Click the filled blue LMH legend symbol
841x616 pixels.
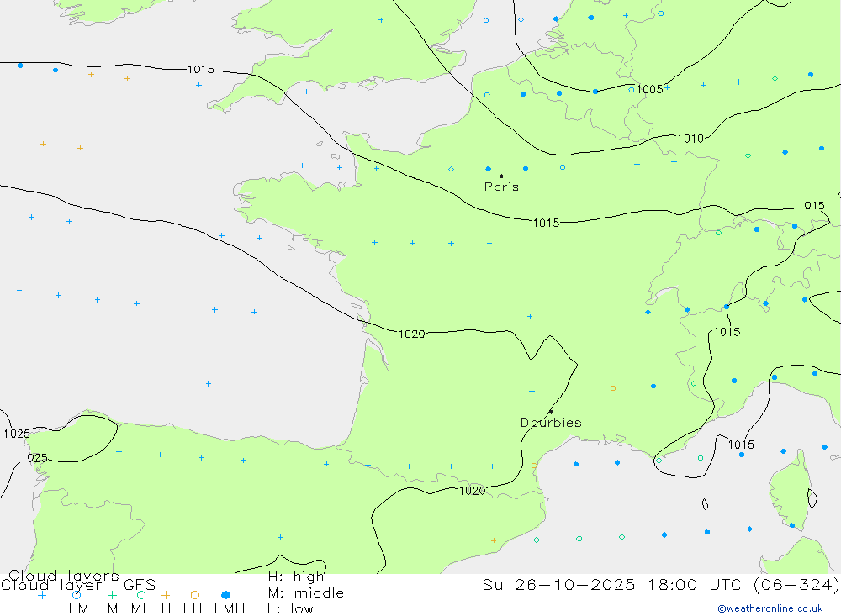pos(225,595)
